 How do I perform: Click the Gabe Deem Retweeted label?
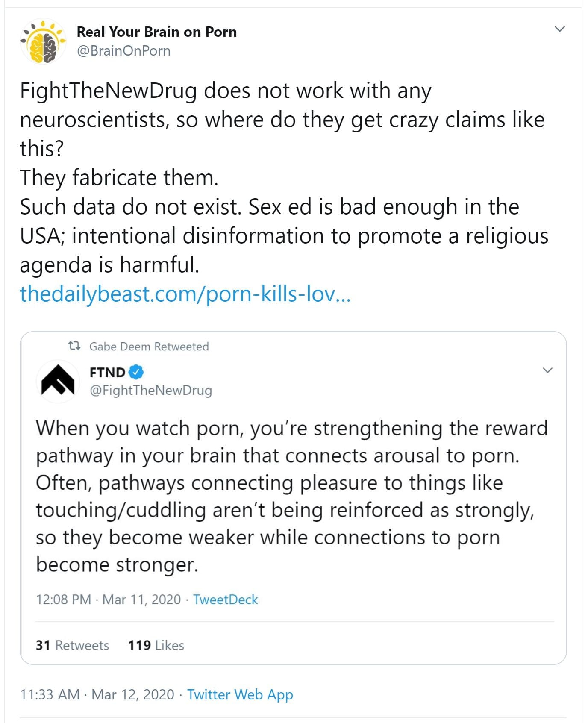[x=149, y=346]
